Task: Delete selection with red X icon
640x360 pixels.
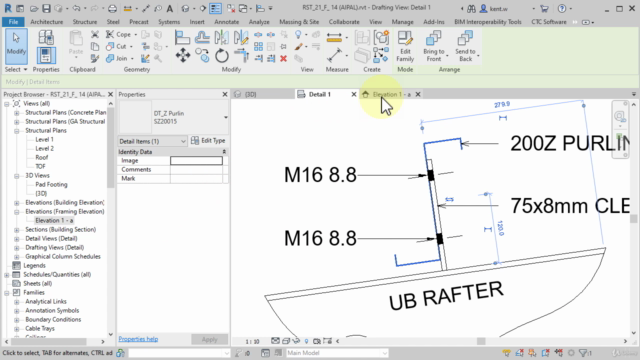Action: point(283,59)
